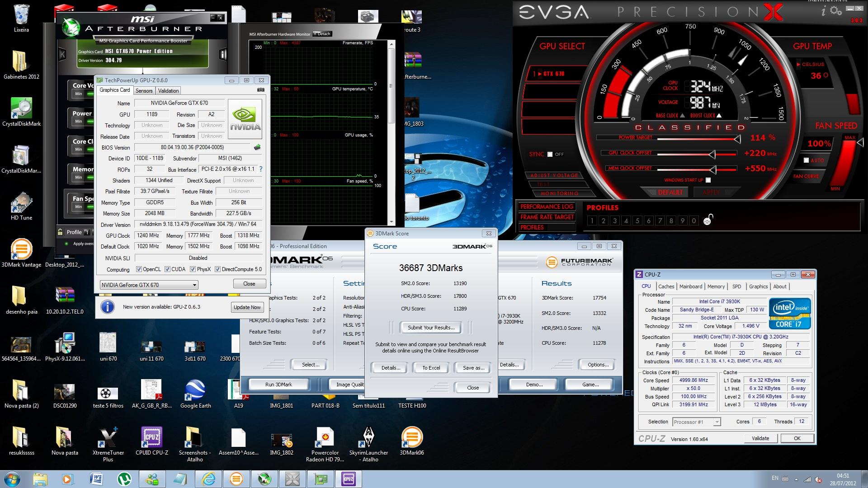Image resolution: width=868 pixels, height=488 pixels.
Task: Toggle the PhysX checkbox in GPU-Z
Action: click(193, 269)
